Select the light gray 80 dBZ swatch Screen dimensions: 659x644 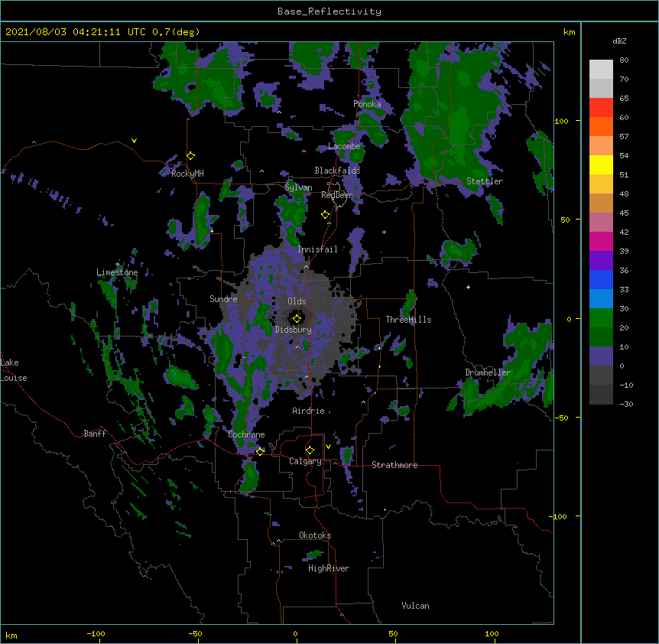pyautogui.click(x=601, y=70)
